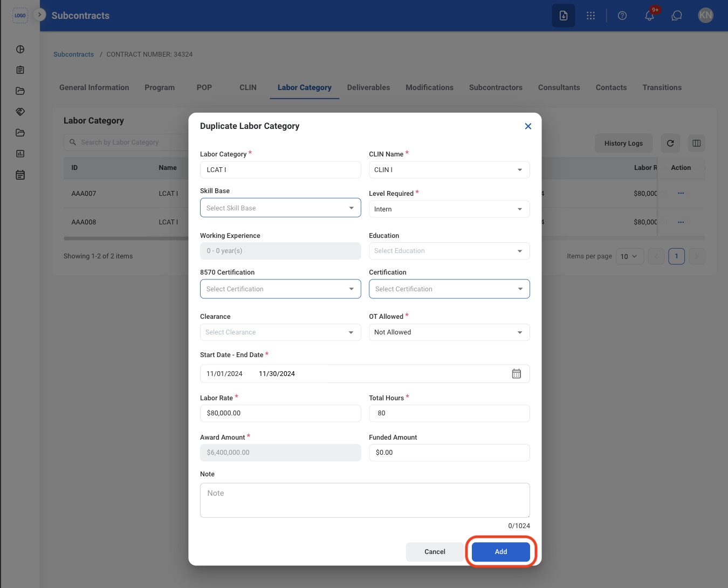Change items per page dropdown

[x=629, y=256]
